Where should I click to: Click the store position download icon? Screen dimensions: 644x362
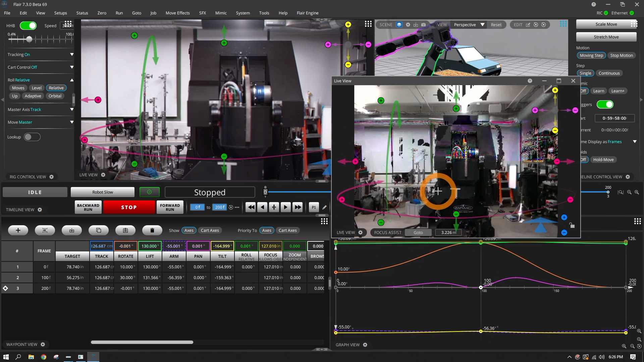click(x=72, y=230)
